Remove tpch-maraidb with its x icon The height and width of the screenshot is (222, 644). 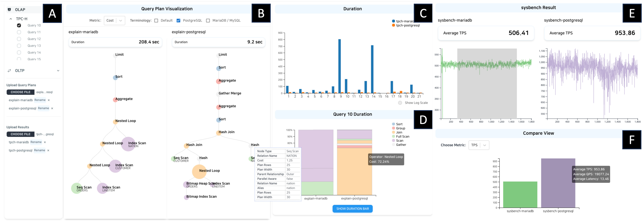click(x=45, y=142)
